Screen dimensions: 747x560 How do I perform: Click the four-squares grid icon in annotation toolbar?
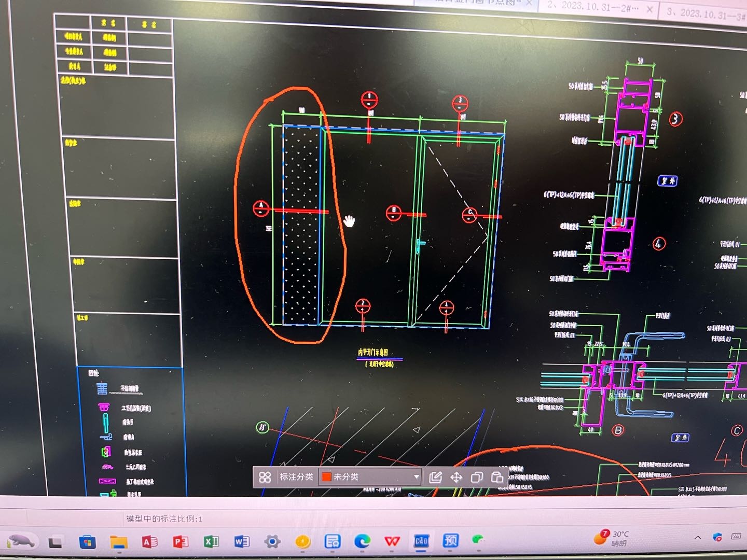click(x=265, y=477)
